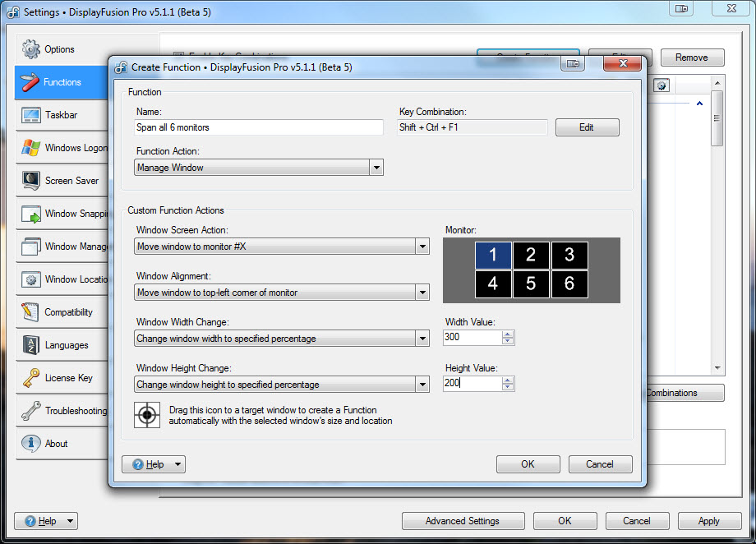Select the Options gear icon
756x544 pixels.
click(x=31, y=49)
